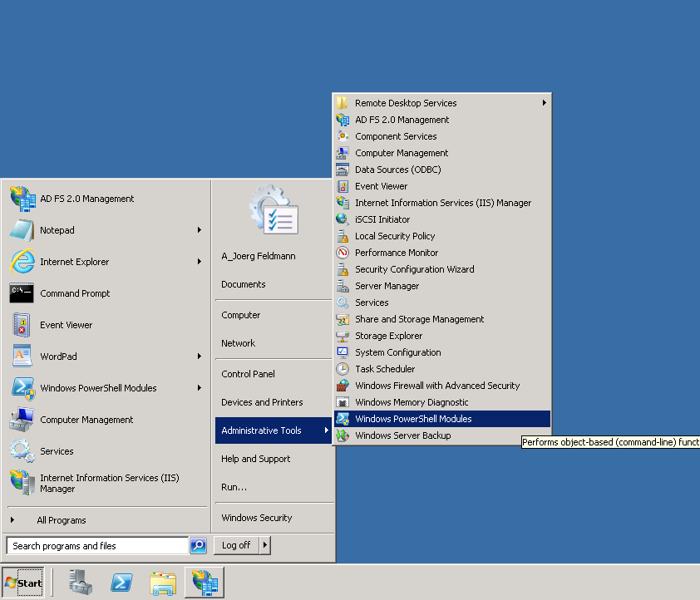Choose Local Security Policy from Administrative Tools
Image resolution: width=700 pixels, height=600 pixels.
(395, 236)
